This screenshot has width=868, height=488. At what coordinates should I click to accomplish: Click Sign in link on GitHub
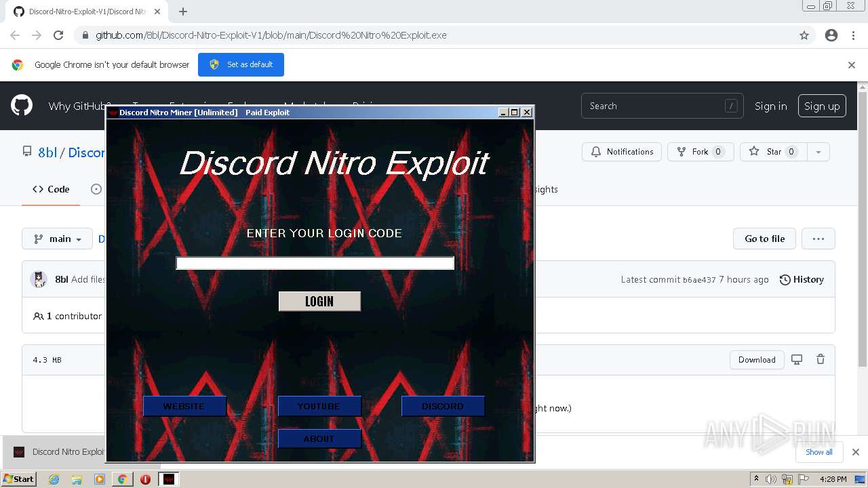tap(771, 106)
